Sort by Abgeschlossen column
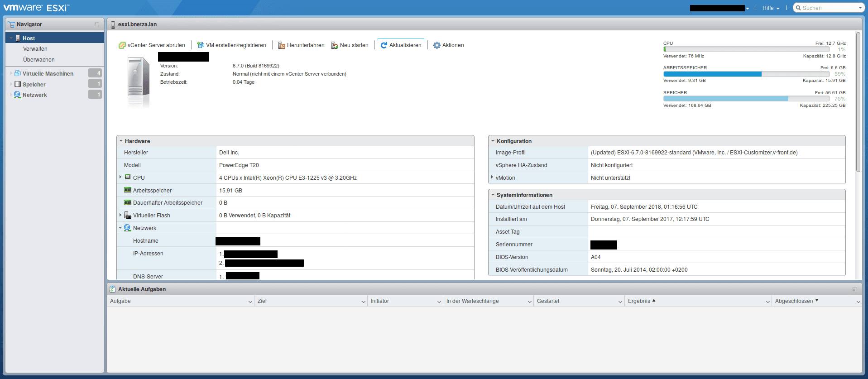The image size is (868, 379). (x=794, y=301)
